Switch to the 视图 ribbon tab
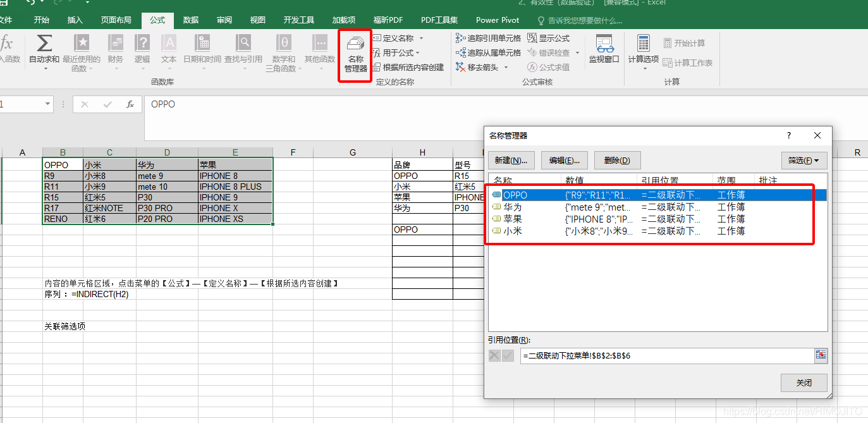The image size is (868, 423). [x=257, y=20]
